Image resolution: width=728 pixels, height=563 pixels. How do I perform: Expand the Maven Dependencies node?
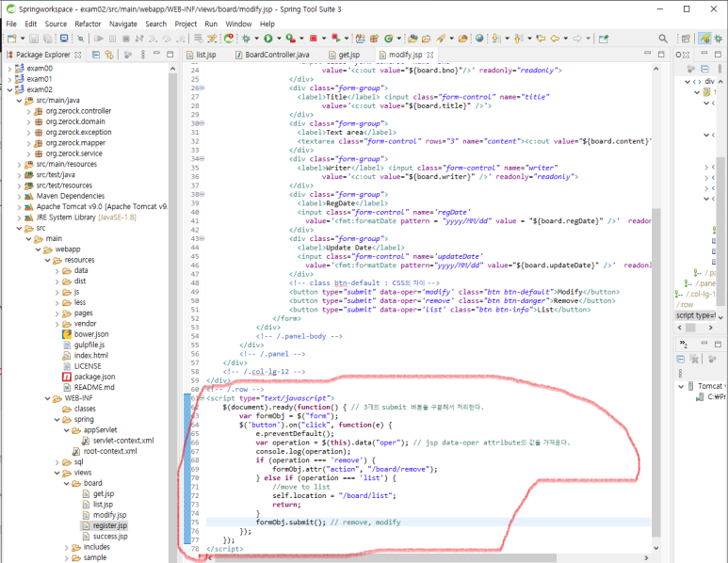[x=19, y=197]
